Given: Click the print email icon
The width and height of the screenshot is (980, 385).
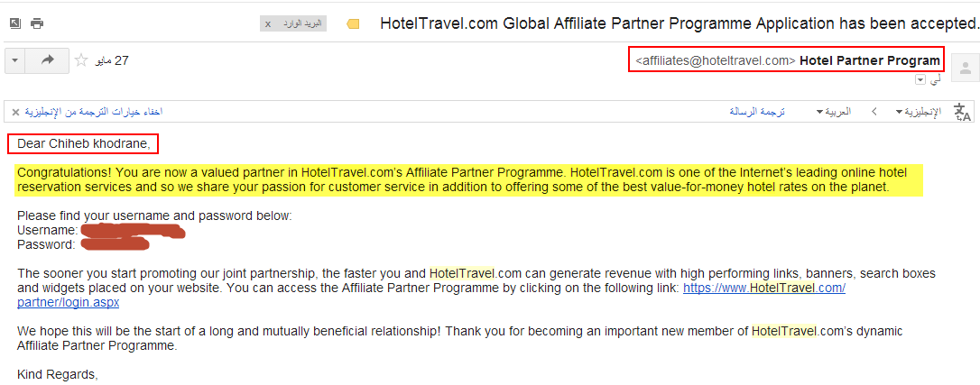Looking at the screenshot, I should pyautogui.click(x=38, y=23).
